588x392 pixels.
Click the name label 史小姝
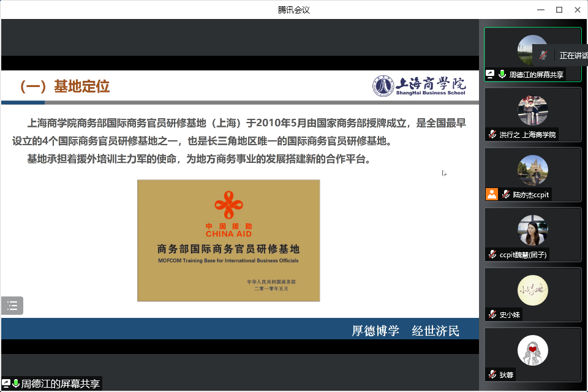pos(510,315)
